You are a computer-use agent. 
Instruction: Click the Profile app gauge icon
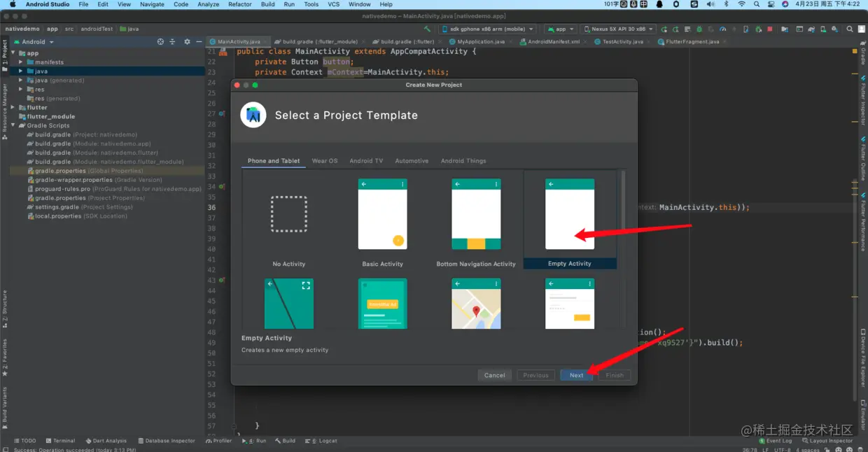(722, 29)
